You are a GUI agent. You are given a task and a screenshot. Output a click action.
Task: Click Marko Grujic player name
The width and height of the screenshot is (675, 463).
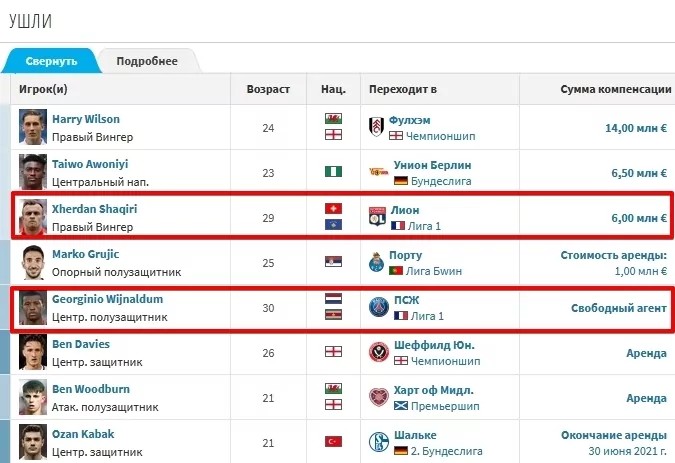pos(90,254)
